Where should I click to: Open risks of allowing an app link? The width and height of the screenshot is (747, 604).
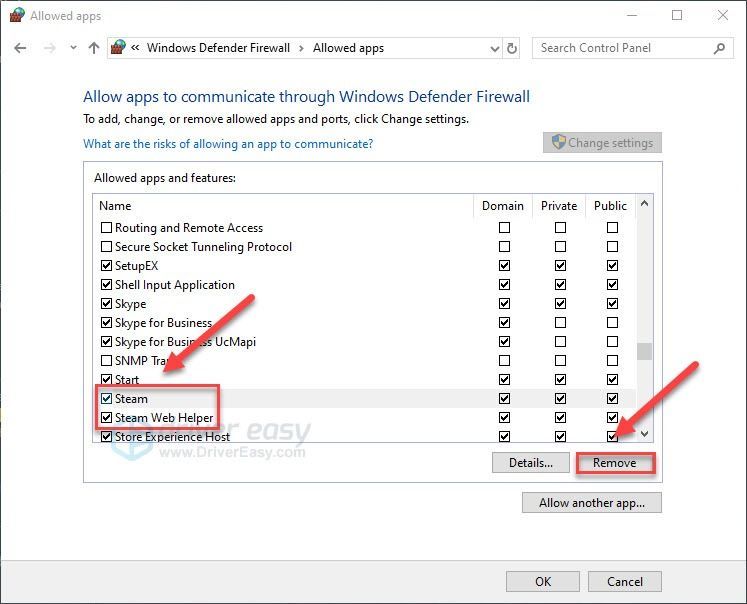[228, 144]
